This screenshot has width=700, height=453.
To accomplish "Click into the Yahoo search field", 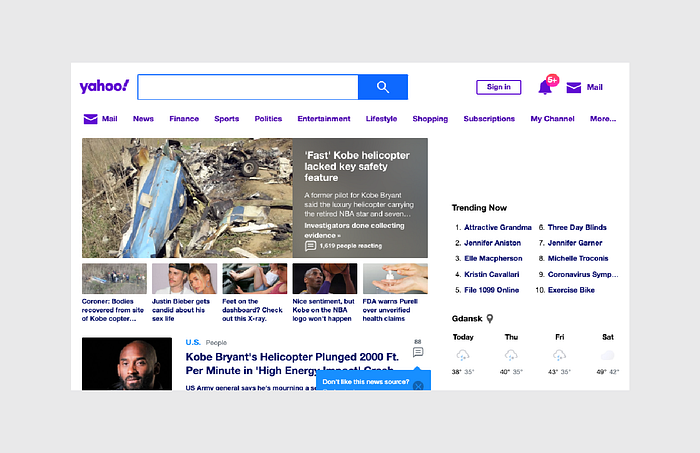I will (248, 87).
